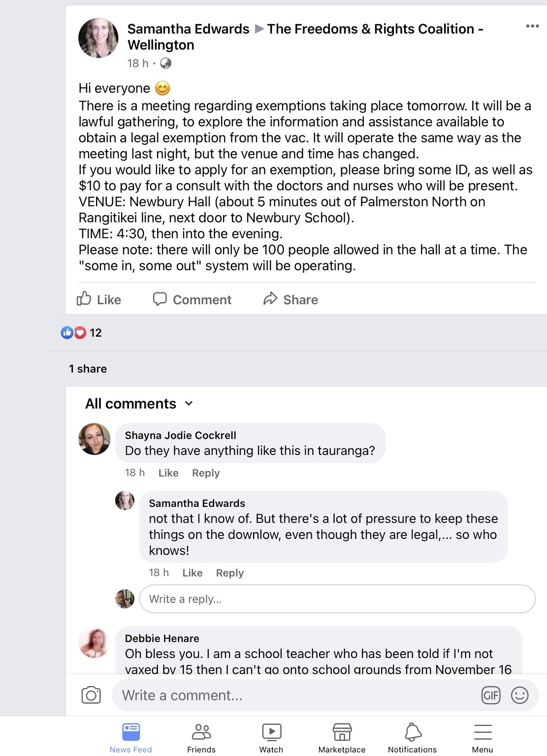
Task: Open the three-dots post options menu
Action: 532,26
